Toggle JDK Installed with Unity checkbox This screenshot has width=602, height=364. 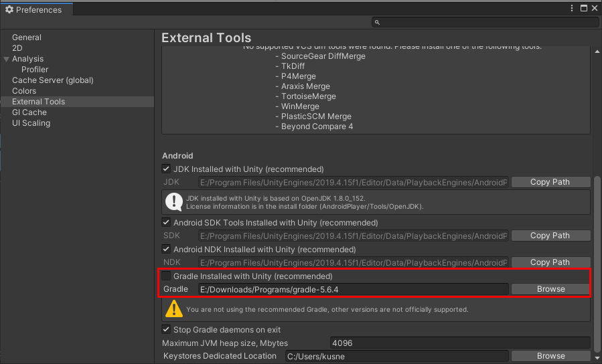(166, 169)
